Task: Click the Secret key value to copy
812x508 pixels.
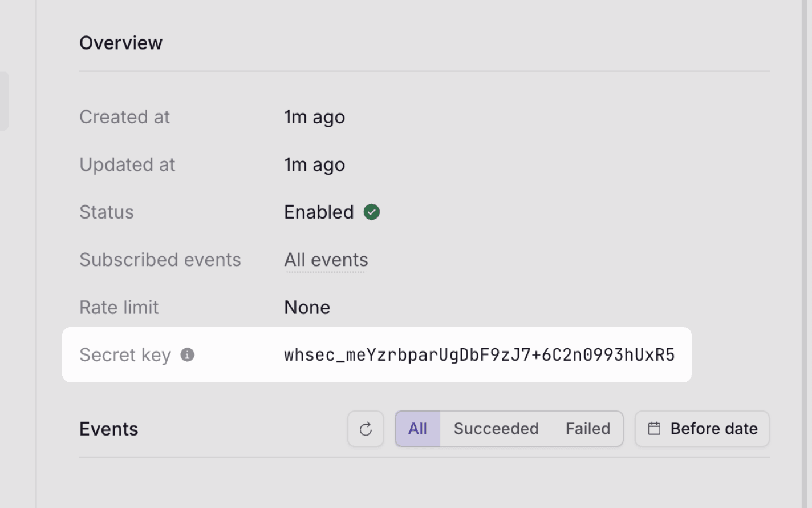Action: [479, 354]
